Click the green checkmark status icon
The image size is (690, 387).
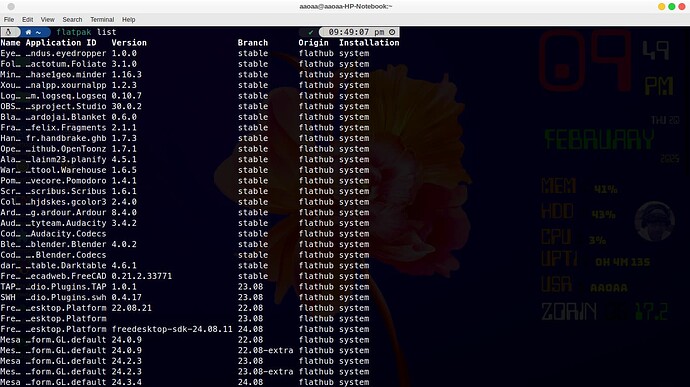[311, 32]
